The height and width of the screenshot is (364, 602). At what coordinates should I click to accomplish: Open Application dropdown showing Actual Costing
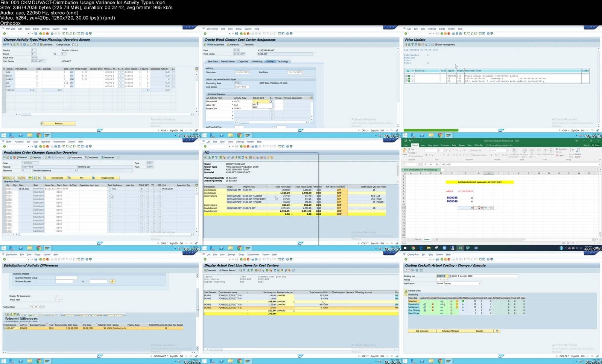pyautogui.click(x=480, y=284)
